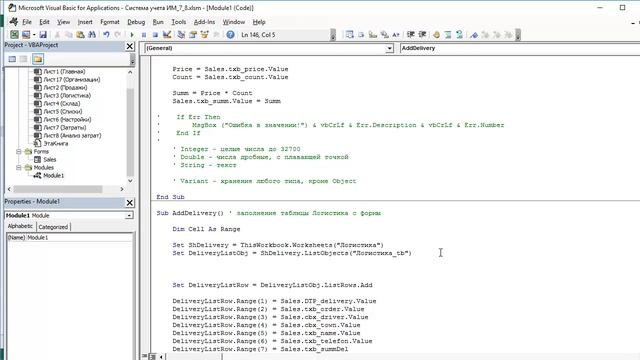Click View Code icon in Project panel

point(12,59)
